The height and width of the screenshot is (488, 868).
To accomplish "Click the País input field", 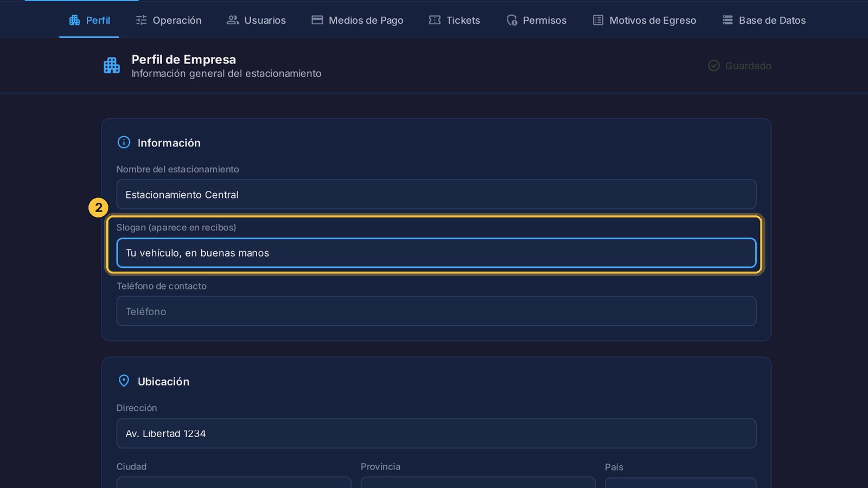I will (680, 483).
